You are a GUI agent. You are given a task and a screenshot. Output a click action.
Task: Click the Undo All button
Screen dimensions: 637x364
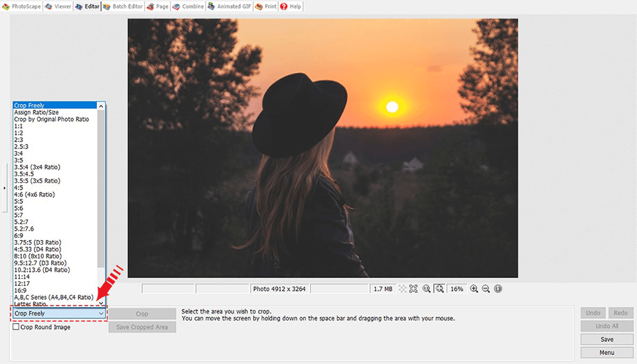click(606, 326)
